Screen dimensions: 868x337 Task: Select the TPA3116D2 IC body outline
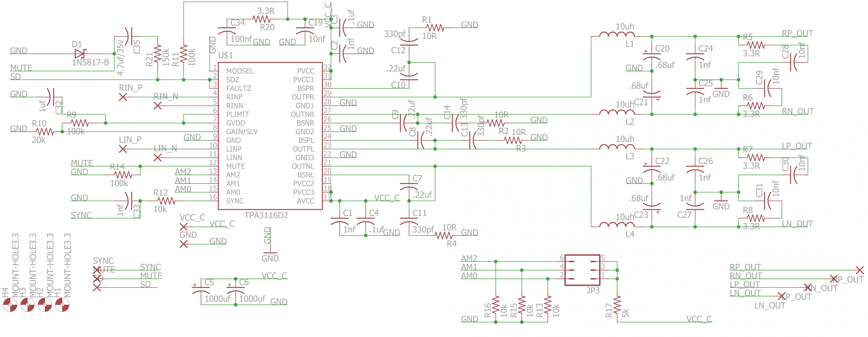coord(270,136)
